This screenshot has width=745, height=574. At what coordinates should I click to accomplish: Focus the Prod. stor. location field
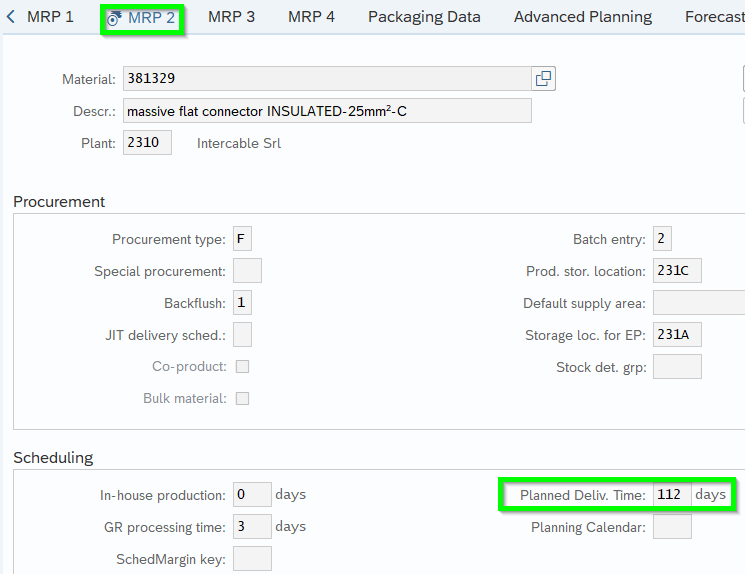(x=677, y=271)
